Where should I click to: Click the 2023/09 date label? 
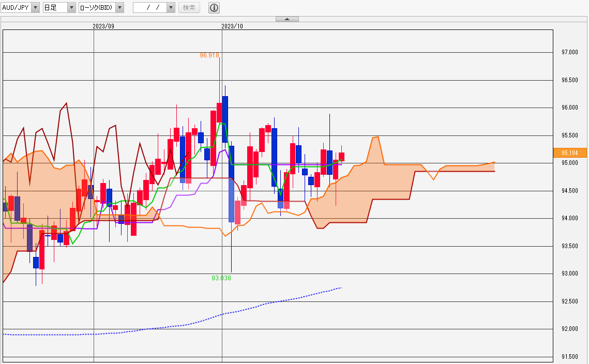pos(103,26)
